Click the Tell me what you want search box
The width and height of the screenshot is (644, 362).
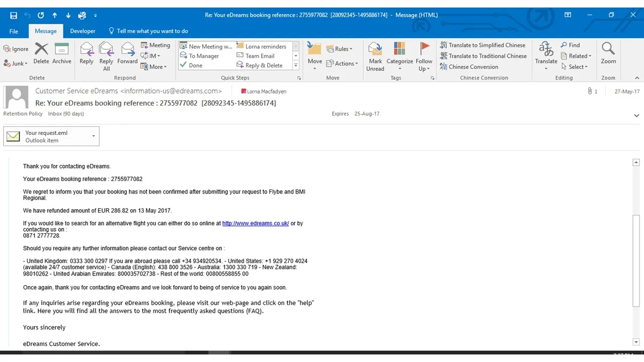pos(152,31)
